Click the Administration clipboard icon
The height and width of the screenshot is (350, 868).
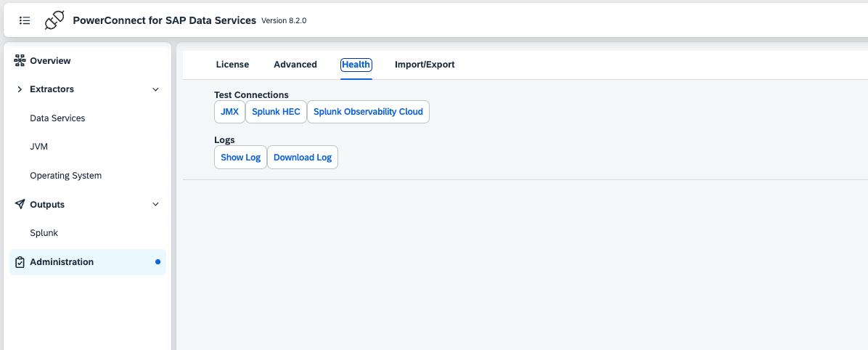click(20, 262)
